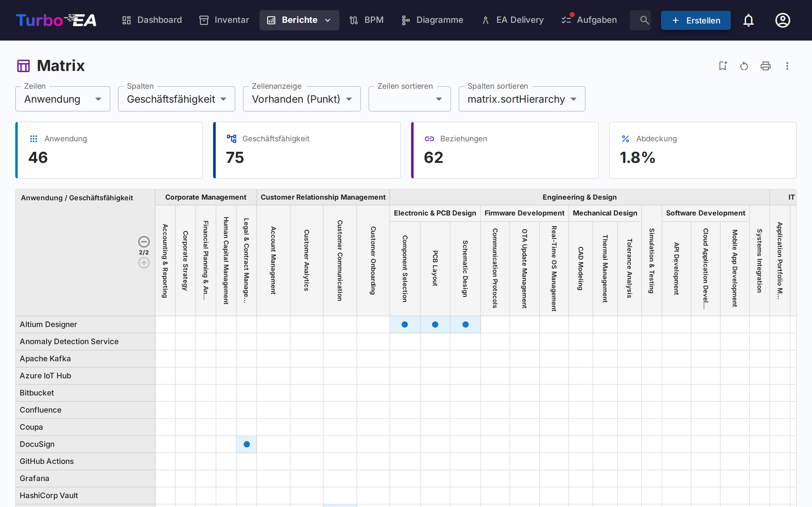Click the bookmark save-view icon
This screenshot has height=507, width=812.
723,66
